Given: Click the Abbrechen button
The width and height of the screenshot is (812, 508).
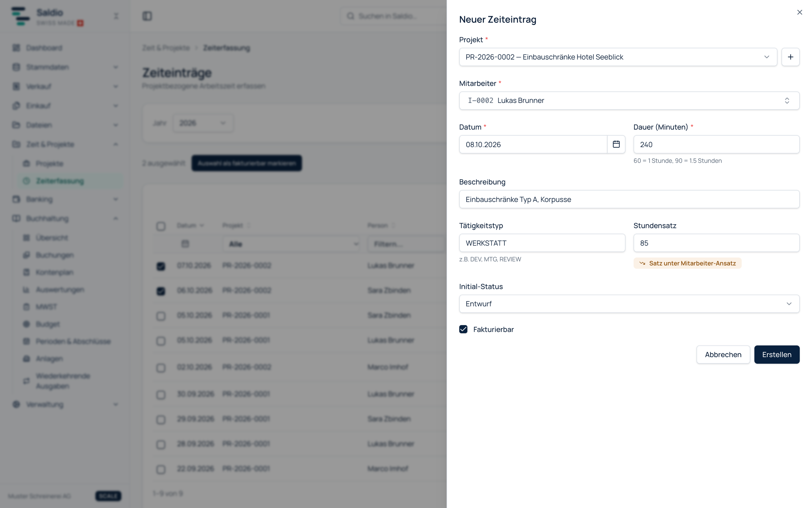Looking at the screenshot, I should pos(723,355).
